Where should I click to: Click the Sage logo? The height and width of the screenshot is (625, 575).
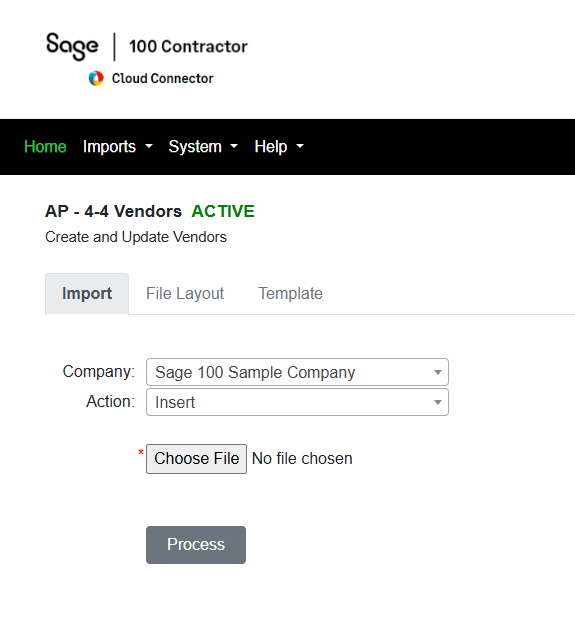(x=72, y=47)
